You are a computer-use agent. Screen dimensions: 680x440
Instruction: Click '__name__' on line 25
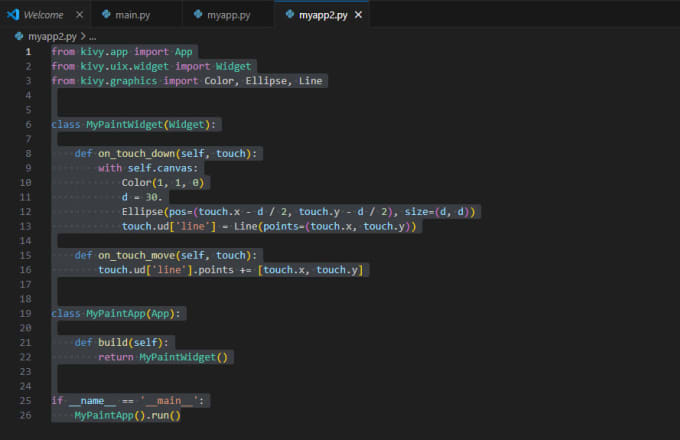click(92, 401)
